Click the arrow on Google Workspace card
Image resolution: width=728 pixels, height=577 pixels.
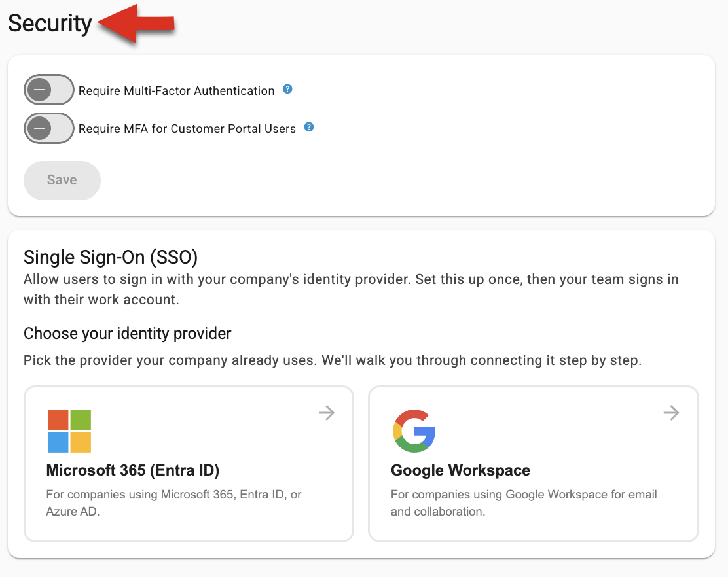(671, 412)
